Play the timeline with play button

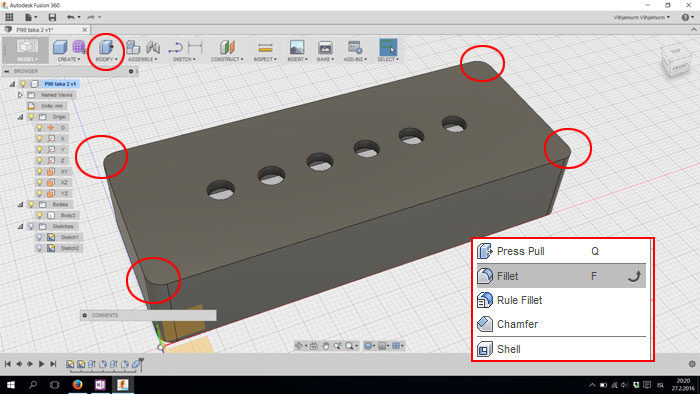coord(42,364)
